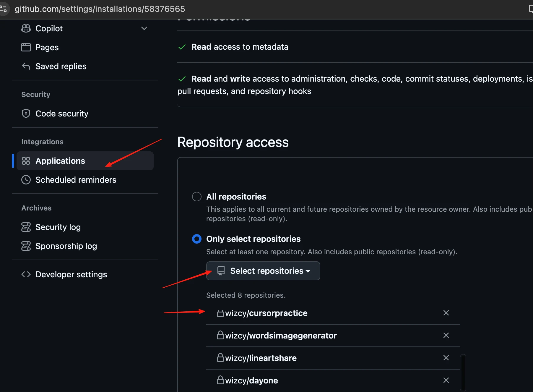Screen dimensions: 533x392
Task: Click the lock icon beside wizcy/dayone
Action: [x=220, y=380]
